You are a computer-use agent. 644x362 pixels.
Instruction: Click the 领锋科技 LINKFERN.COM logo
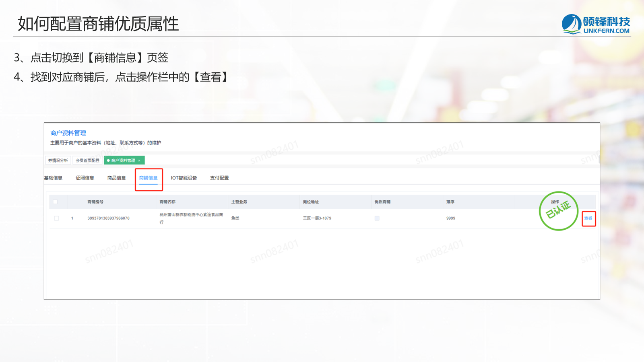tap(596, 24)
